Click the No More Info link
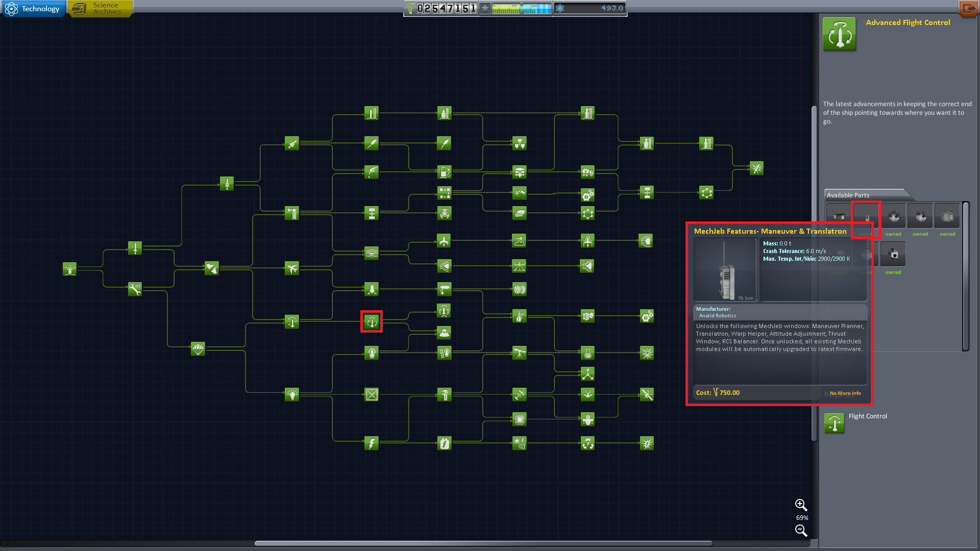 pyautogui.click(x=845, y=393)
